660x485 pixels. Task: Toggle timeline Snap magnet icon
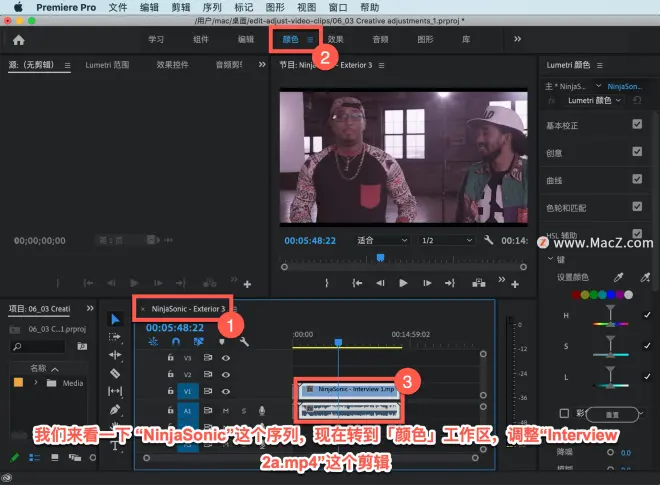click(x=176, y=341)
